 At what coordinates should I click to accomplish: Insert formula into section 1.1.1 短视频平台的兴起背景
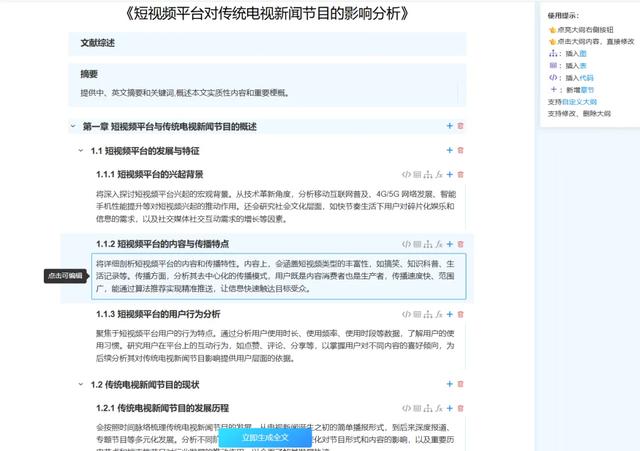pyautogui.click(x=439, y=175)
